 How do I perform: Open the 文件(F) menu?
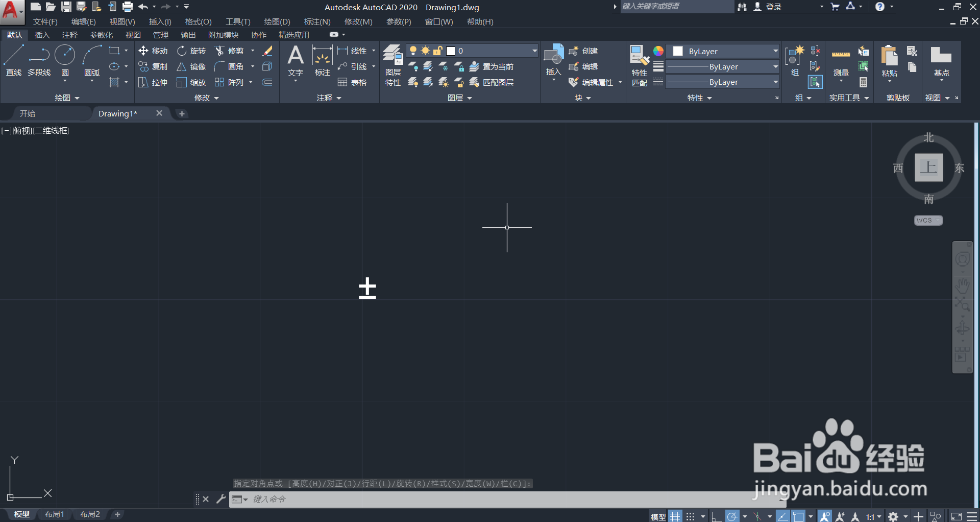click(x=45, y=22)
